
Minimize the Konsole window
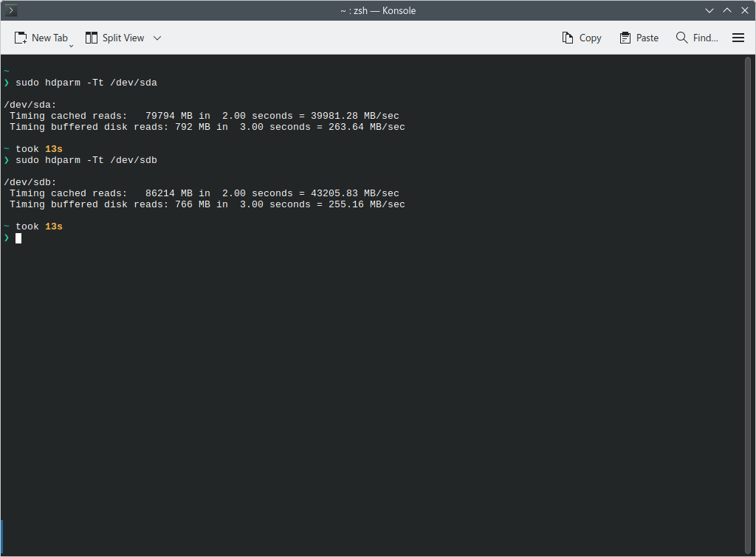tap(709, 10)
